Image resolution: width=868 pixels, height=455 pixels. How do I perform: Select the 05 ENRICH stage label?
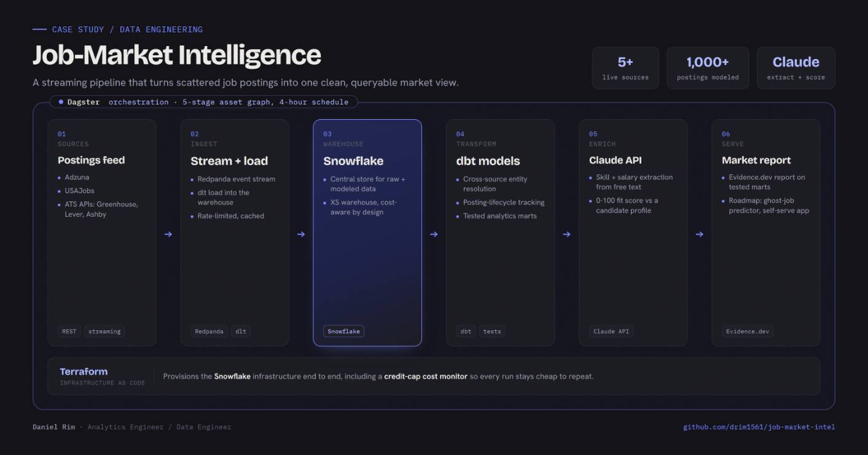coord(601,139)
